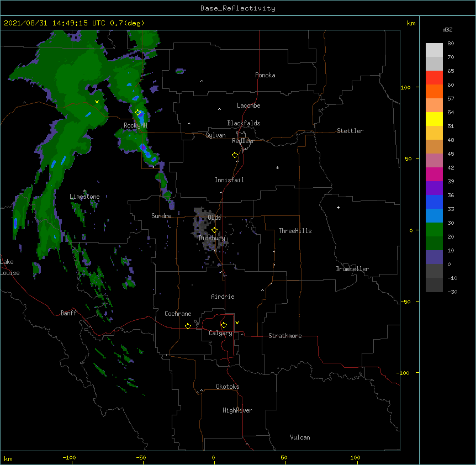Click the small blue echo patch west of Ponoka
This screenshot has height=465, width=476.
(x=181, y=71)
